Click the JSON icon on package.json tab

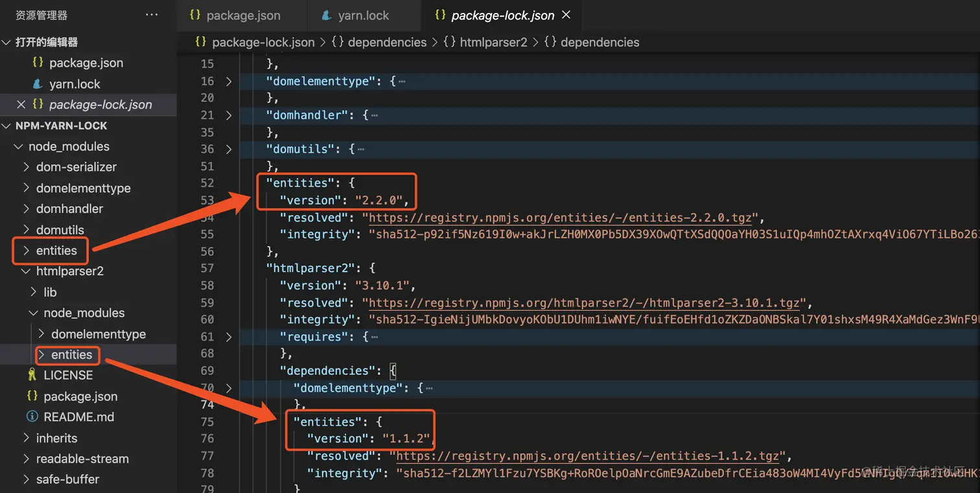point(195,16)
